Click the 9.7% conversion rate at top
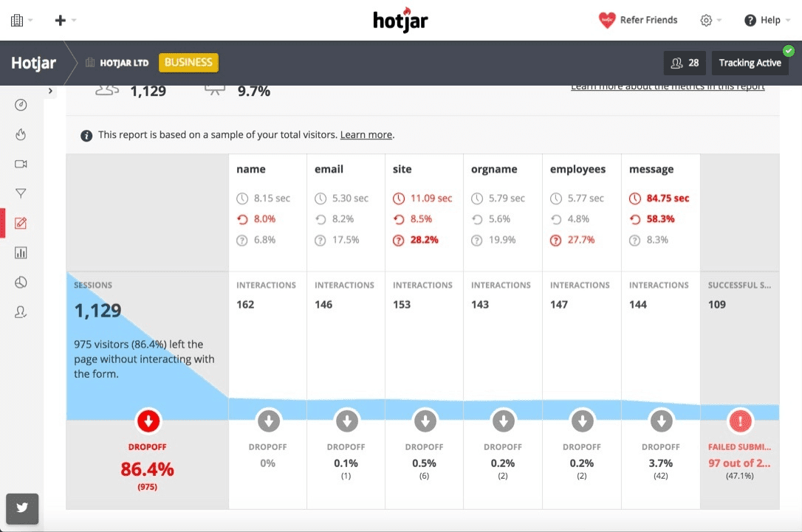 [254, 91]
